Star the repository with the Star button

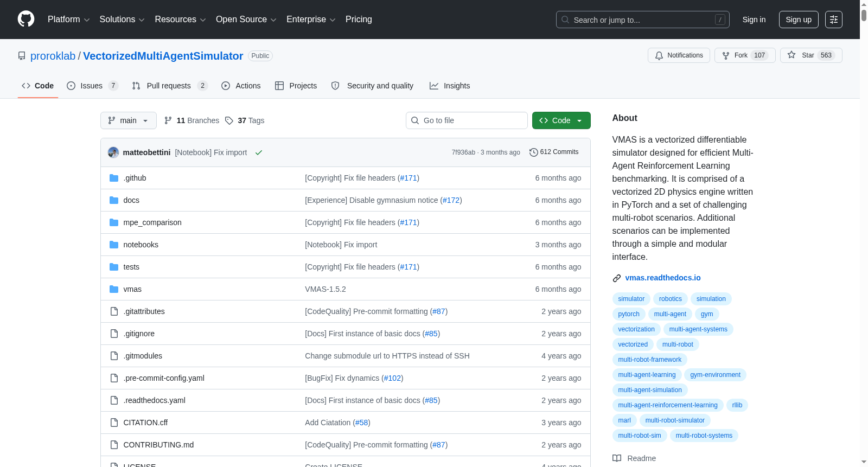pyautogui.click(x=811, y=55)
